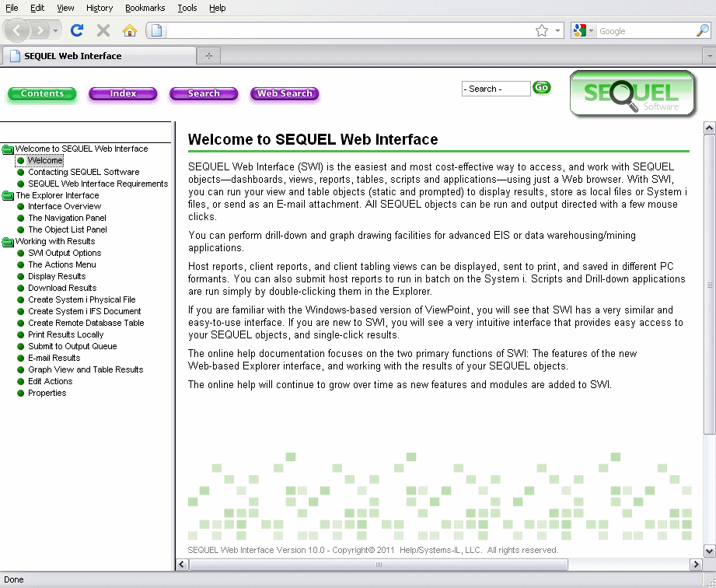Open the address bar history dropdown
Screen dimensions: 716x588
(557, 30)
